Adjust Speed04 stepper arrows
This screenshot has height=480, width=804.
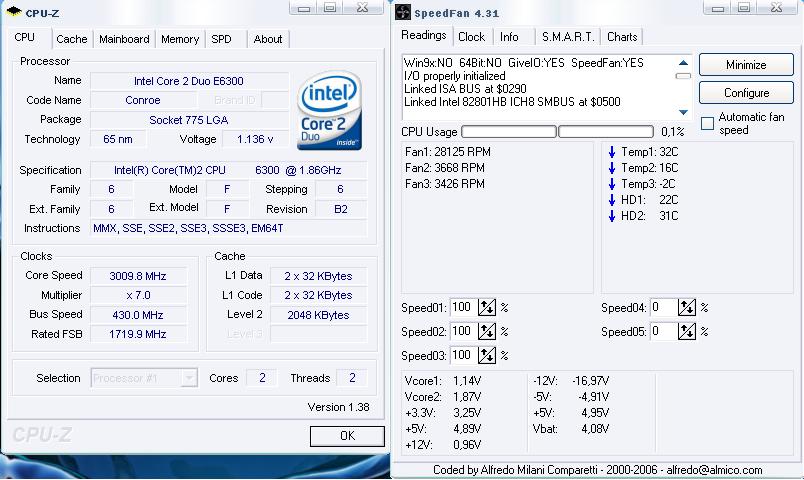(x=687, y=307)
